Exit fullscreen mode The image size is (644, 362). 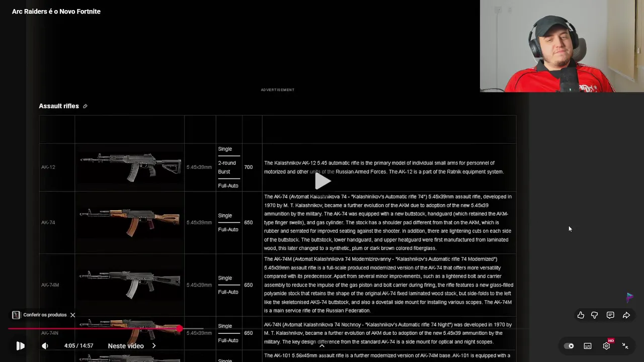pos(625,346)
